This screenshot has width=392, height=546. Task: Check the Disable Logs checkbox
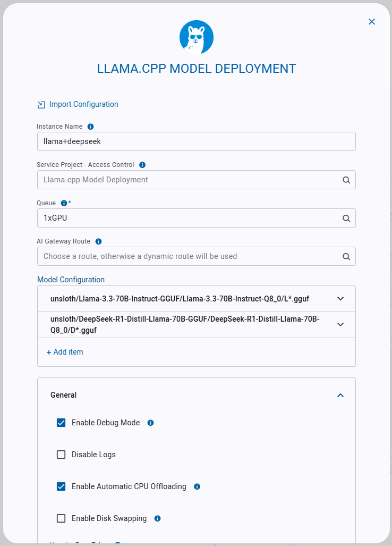coord(61,455)
